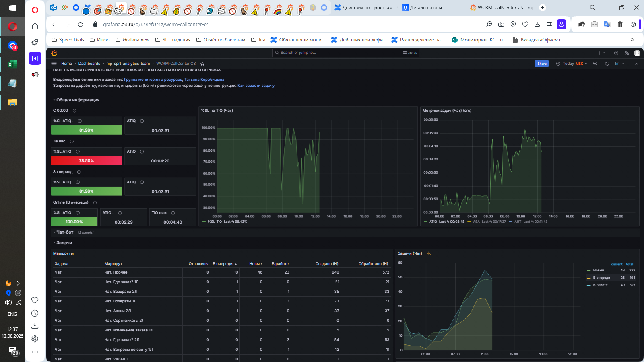The image size is (644, 362).
Task: Open the Opera sidebar home icon
Action: (x=35, y=26)
